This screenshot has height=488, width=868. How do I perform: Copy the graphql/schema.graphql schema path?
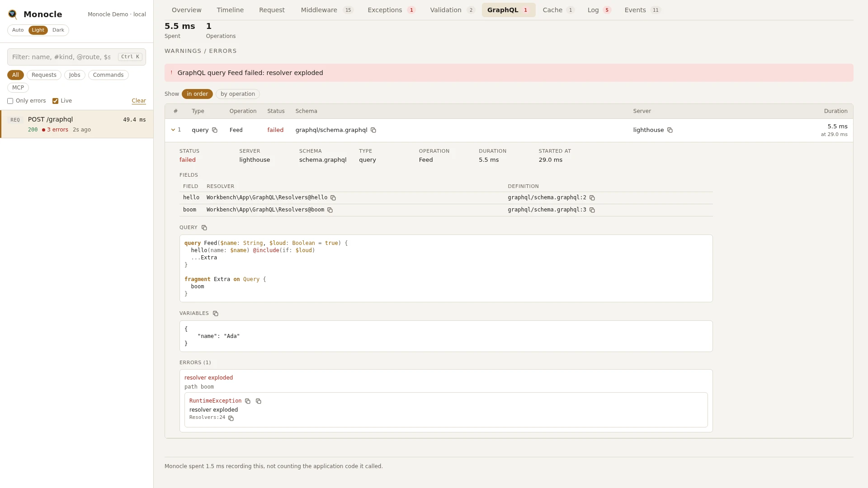pyautogui.click(x=373, y=130)
